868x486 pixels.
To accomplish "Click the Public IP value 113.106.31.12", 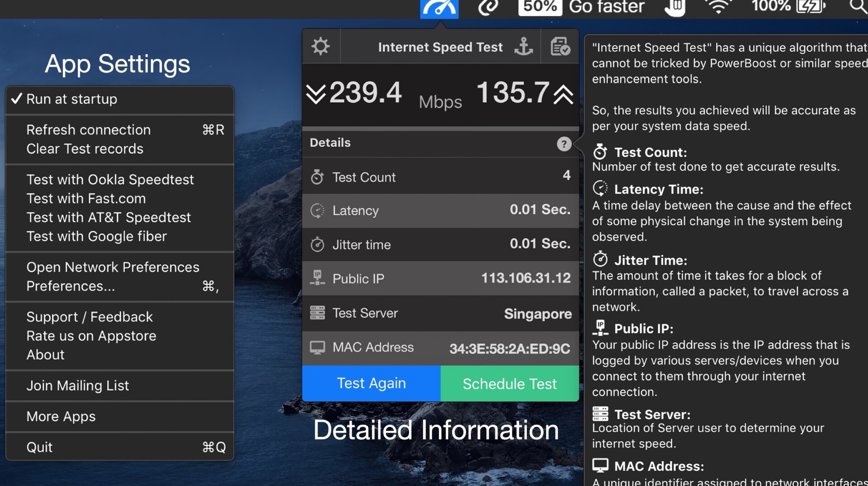I will point(526,278).
